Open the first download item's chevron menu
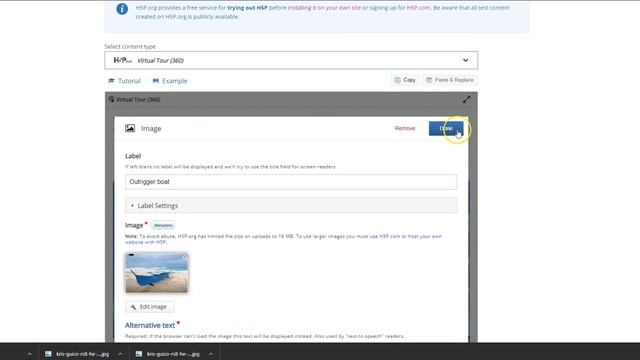The height and width of the screenshot is (360, 640). (120, 354)
